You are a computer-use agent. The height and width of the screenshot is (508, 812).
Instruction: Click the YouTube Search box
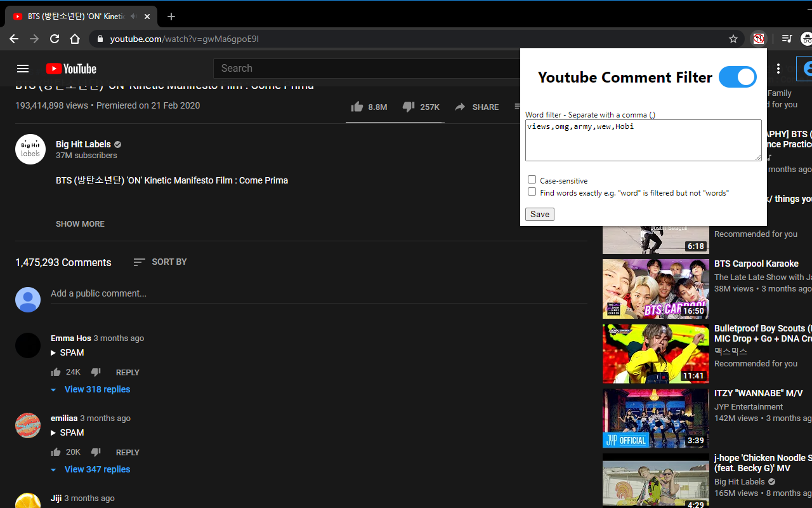point(368,69)
